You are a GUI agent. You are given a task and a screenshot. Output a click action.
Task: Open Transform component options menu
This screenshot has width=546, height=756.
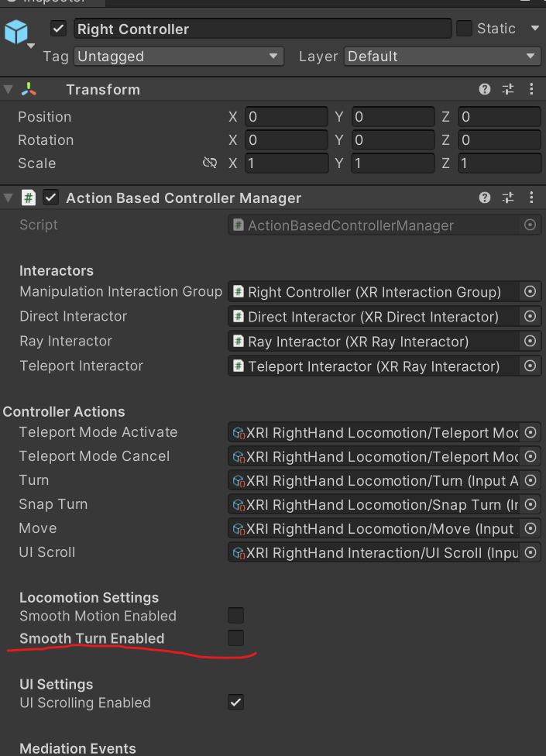[x=531, y=90]
